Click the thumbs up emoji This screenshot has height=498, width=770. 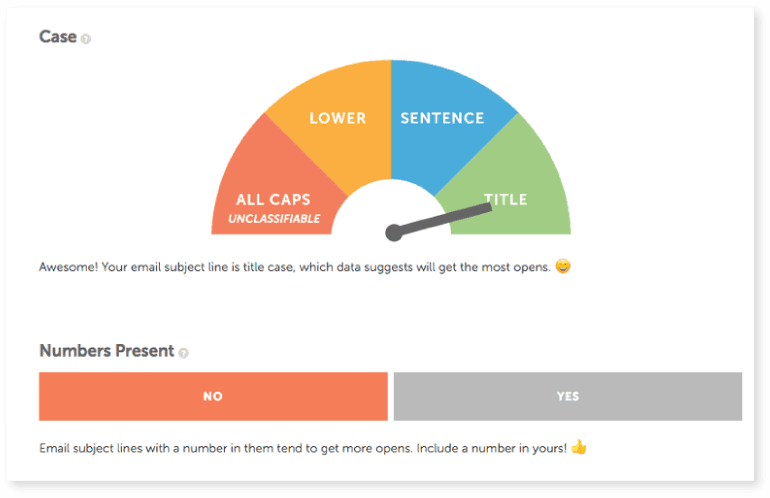(579, 447)
